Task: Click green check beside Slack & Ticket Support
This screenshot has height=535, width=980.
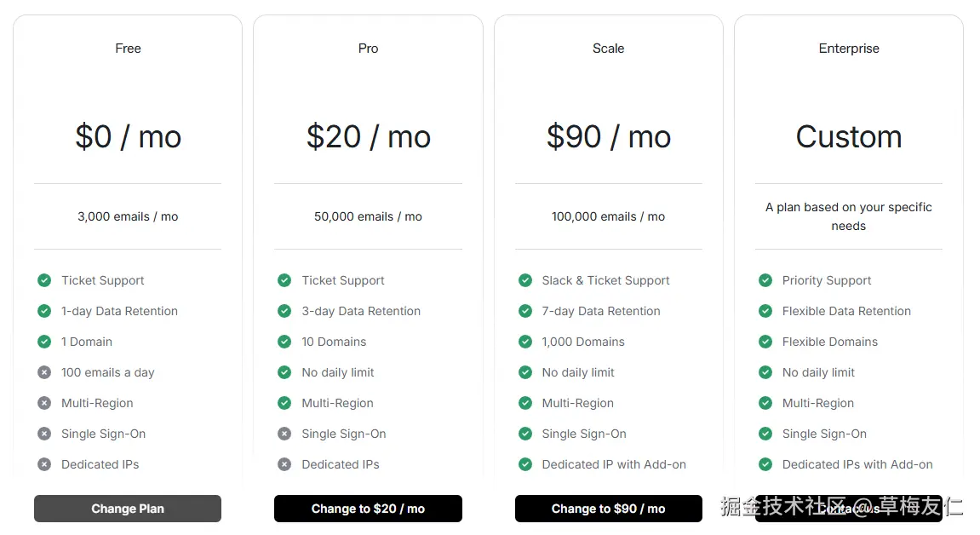Action: click(525, 280)
